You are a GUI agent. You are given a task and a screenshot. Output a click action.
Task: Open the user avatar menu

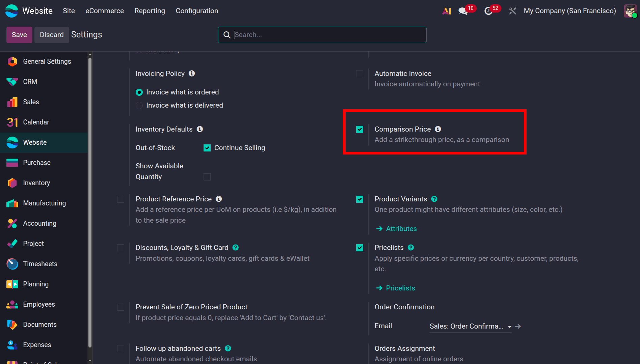630,11
